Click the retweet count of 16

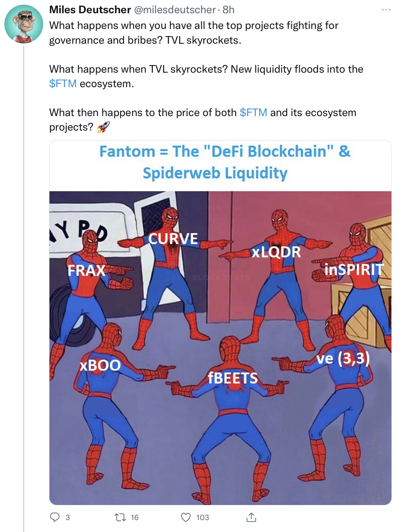[x=134, y=518]
